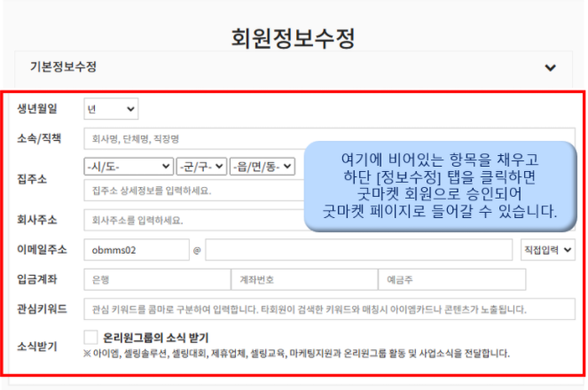
Task: Click the 기본정보수정 section header title
Action: (x=63, y=67)
